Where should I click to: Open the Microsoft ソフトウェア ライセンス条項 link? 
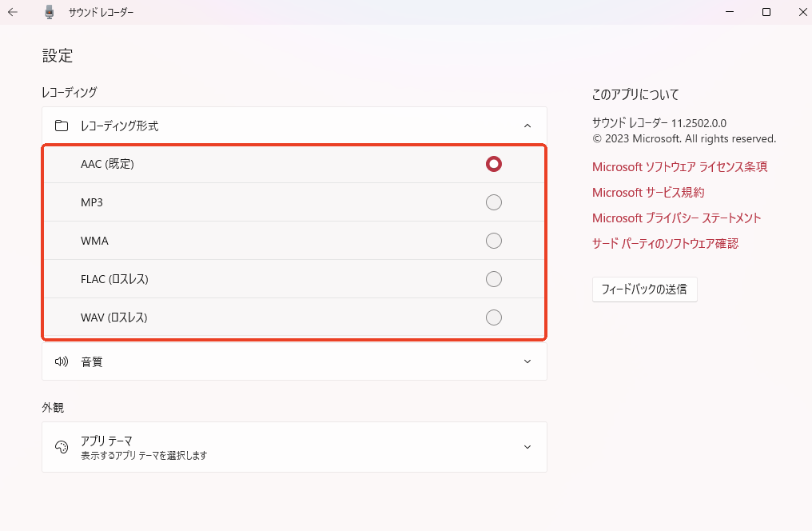(x=679, y=166)
